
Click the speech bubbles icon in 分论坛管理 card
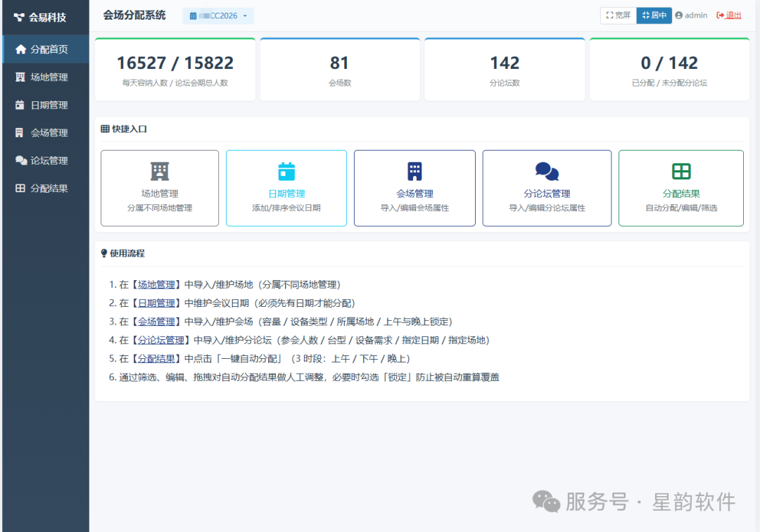[547, 172]
